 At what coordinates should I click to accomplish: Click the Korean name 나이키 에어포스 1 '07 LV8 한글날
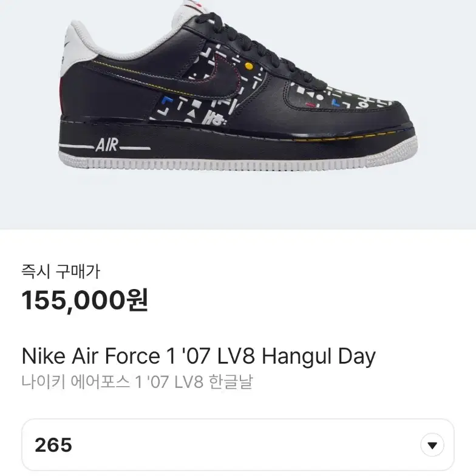(137, 382)
